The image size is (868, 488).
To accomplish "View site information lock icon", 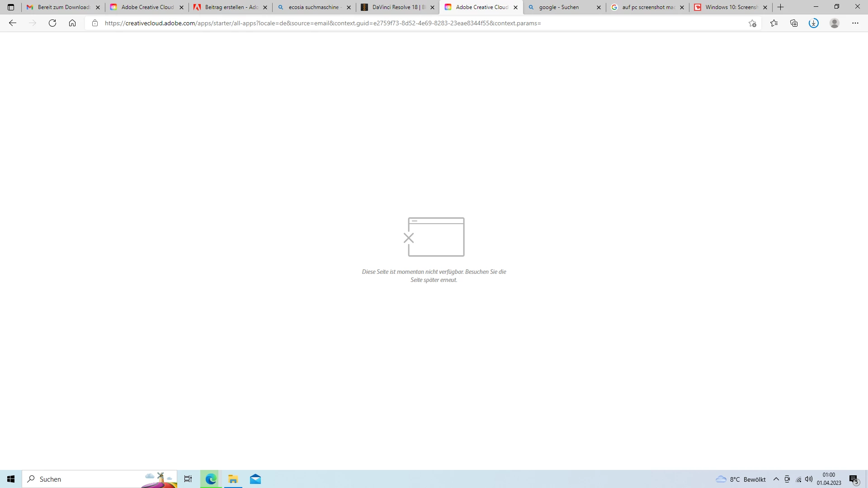I will tap(95, 23).
